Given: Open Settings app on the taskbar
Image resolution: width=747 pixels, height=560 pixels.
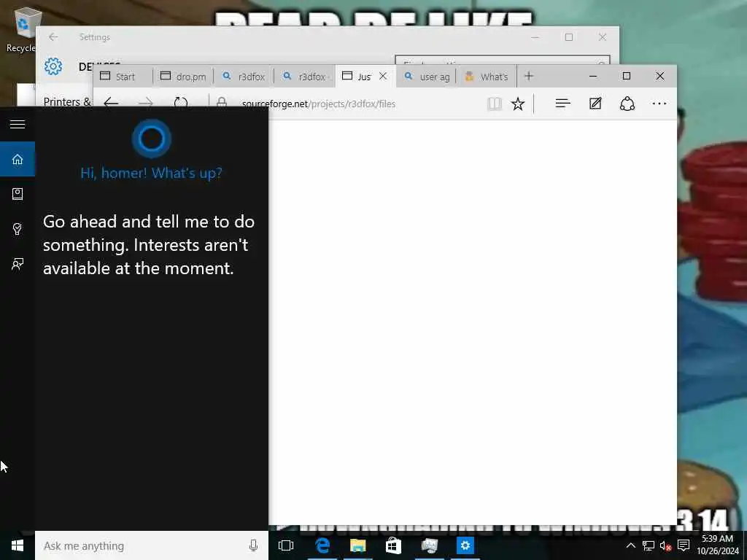Looking at the screenshot, I should pos(465,545).
